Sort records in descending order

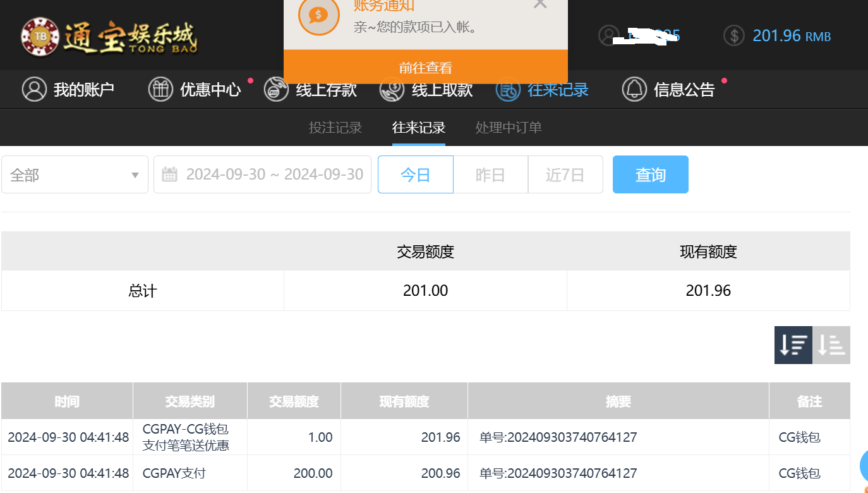tap(793, 345)
